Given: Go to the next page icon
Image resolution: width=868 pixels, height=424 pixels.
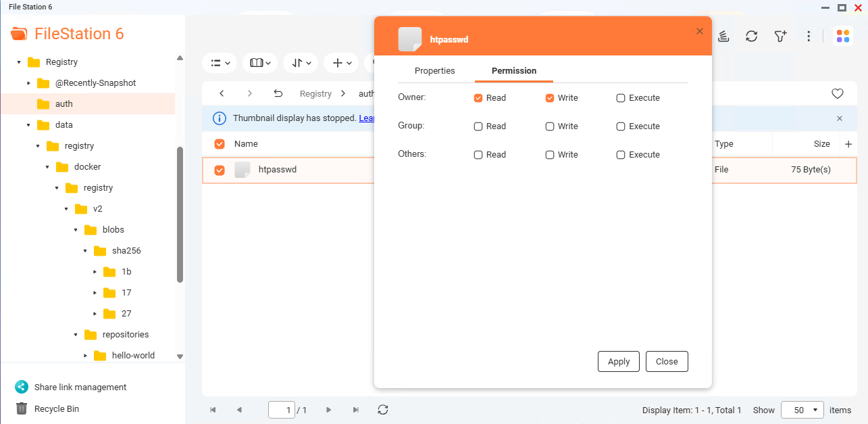Looking at the screenshot, I should tap(329, 410).
